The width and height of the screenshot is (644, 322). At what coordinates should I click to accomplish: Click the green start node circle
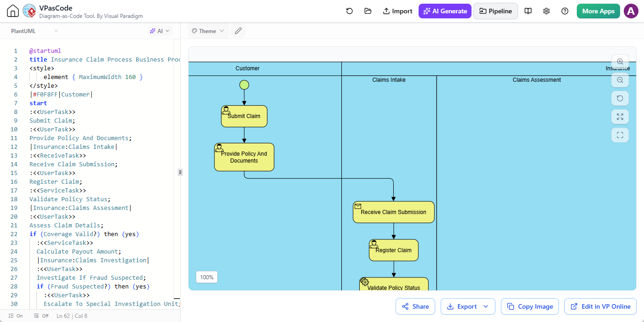point(244,85)
